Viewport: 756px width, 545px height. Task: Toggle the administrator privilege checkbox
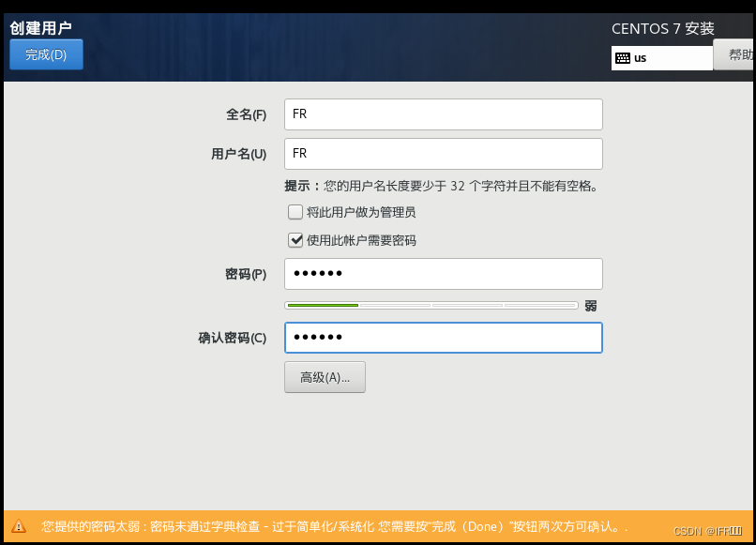tap(295, 212)
